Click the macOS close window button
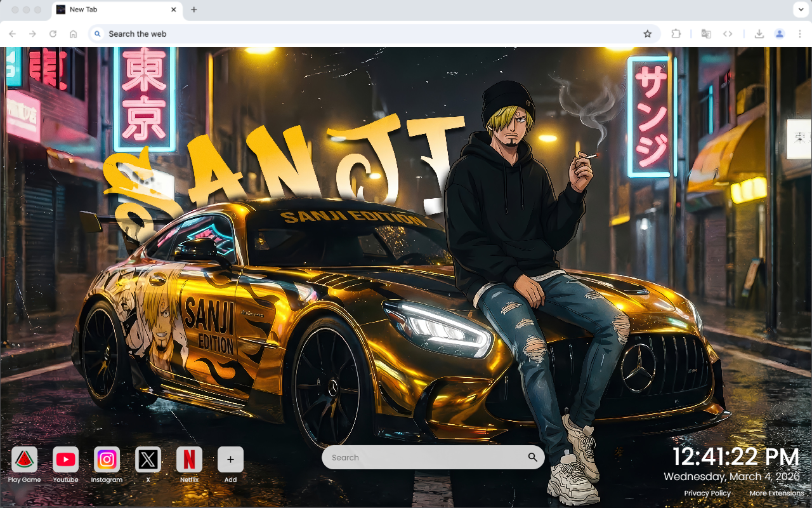 [x=14, y=10]
